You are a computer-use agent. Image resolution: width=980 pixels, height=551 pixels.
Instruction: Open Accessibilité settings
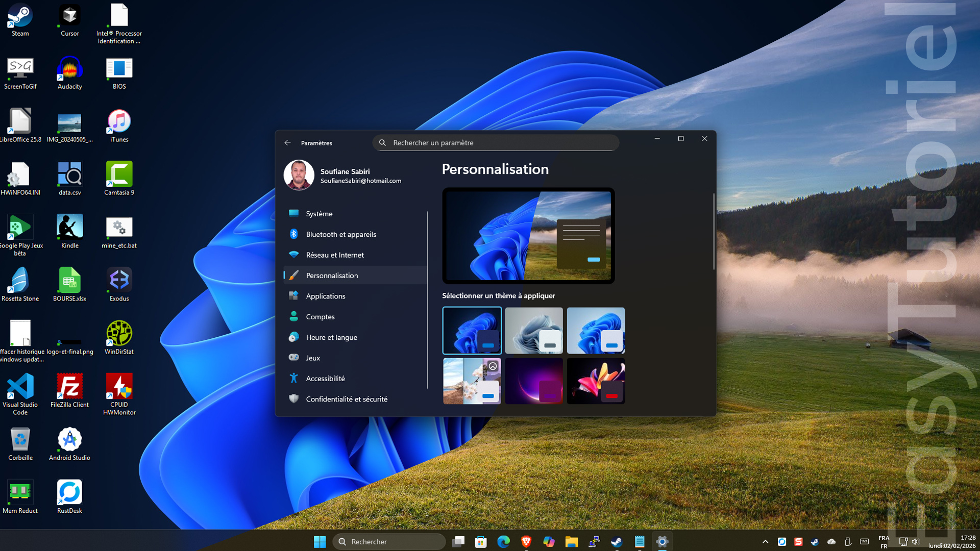(326, 378)
